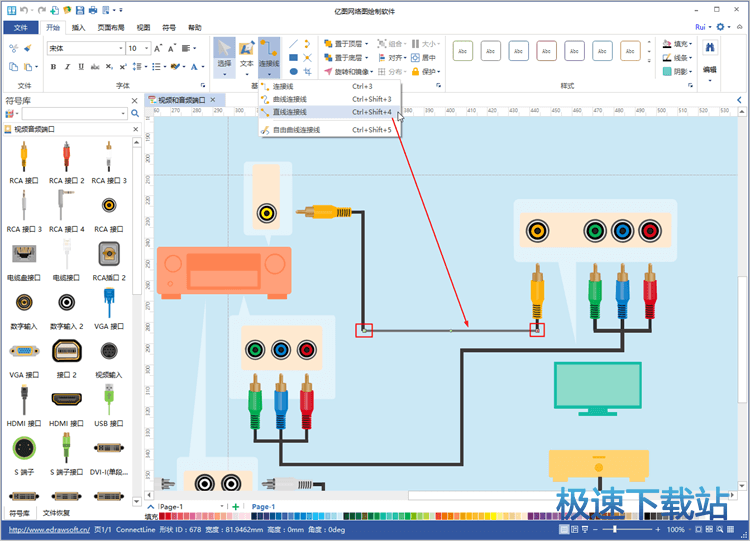Image resolution: width=750 pixels, height=541 pixels.
Task: Click the search magnifier in symbol library
Action: [x=135, y=114]
